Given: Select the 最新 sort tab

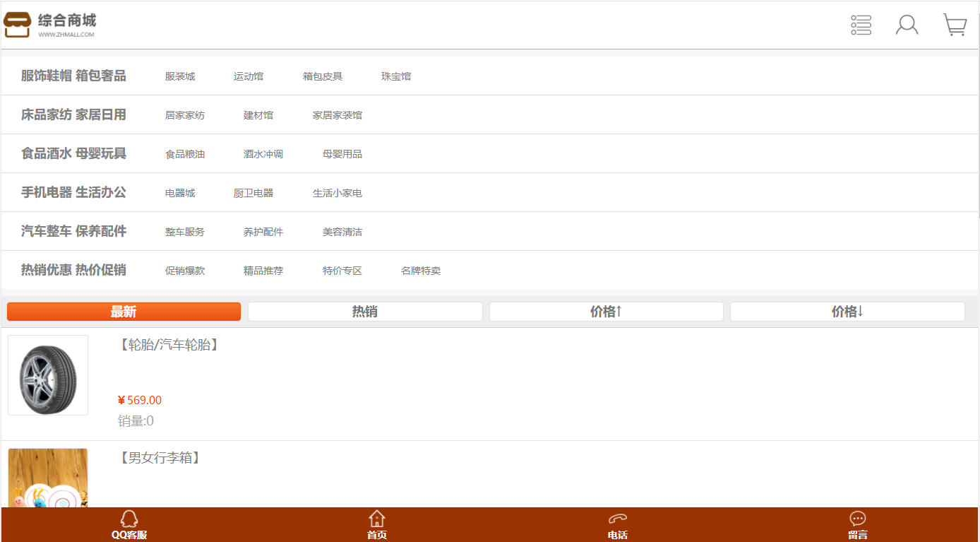Looking at the screenshot, I should [124, 312].
